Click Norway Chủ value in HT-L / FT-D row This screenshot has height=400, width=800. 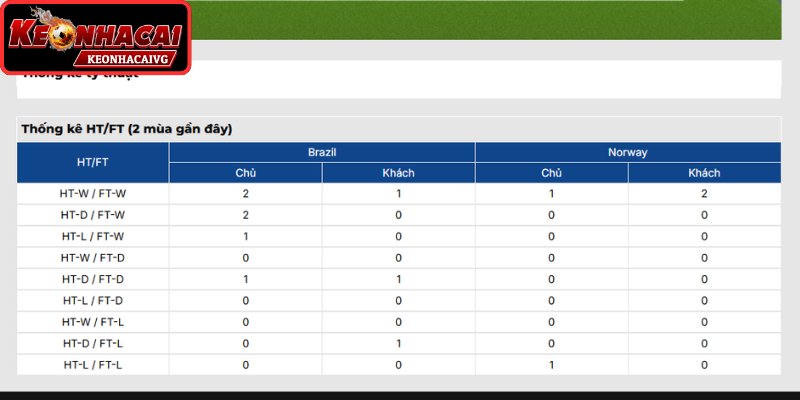click(552, 301)
